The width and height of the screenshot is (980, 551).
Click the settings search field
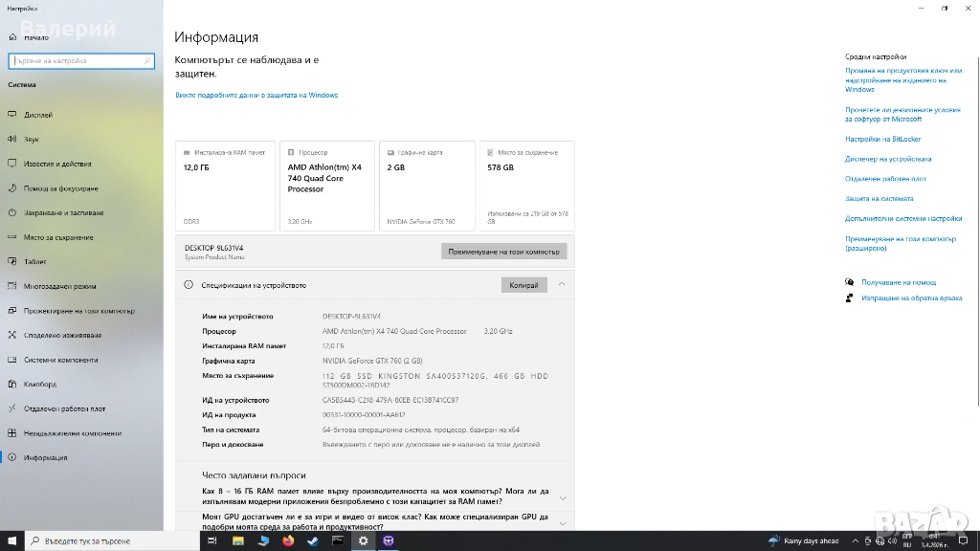pos(81,60)
